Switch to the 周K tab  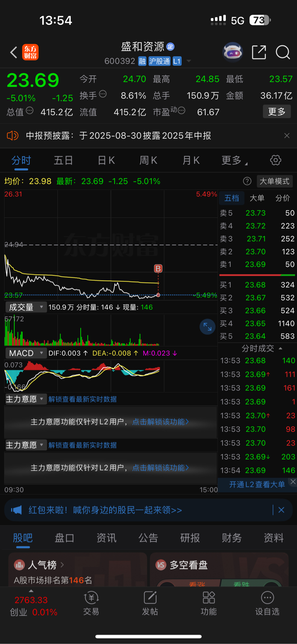(x=148, y=160)
